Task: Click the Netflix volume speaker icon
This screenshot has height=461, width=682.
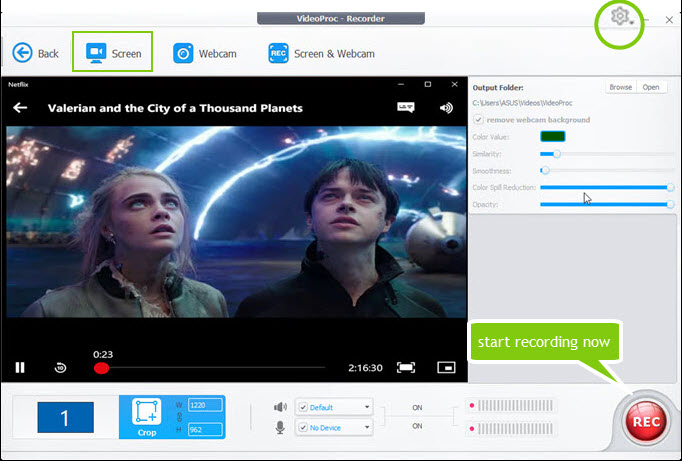Action: coord(446,108)
